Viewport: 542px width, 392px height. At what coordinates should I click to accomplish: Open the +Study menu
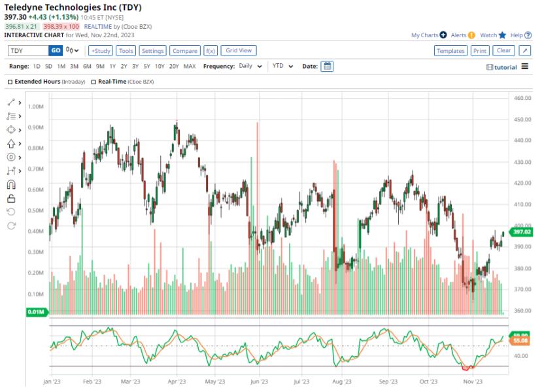(x=101, y=51)
